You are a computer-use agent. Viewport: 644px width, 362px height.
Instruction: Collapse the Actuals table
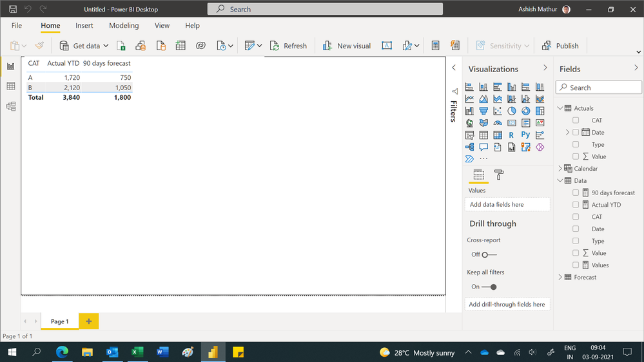pos(560,108)
